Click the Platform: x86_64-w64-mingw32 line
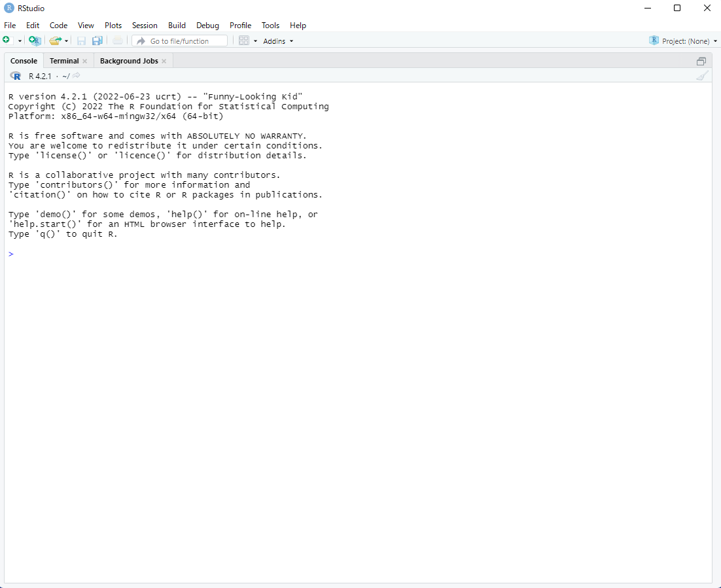The width and height of the screenshot is (721, 588). point(116,116)
